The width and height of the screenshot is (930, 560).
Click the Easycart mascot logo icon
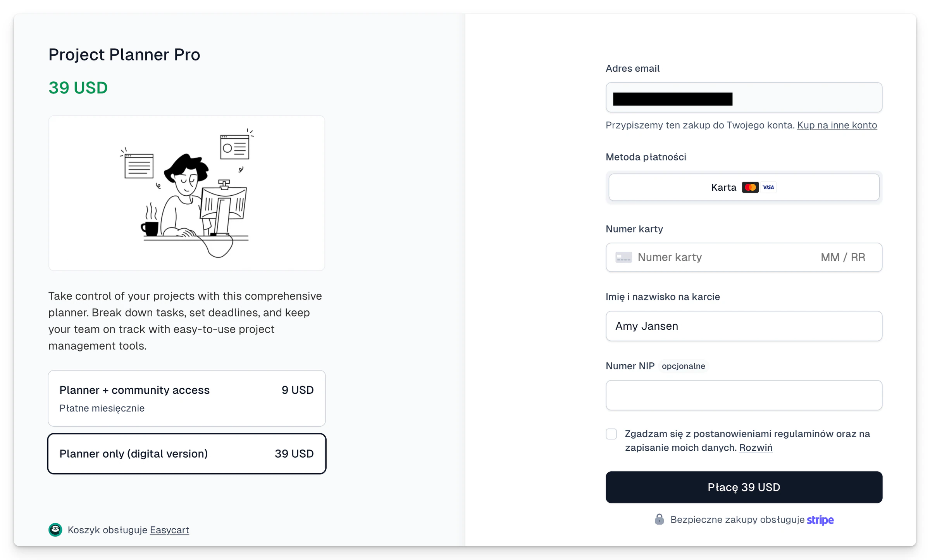(x=55, y=530)
